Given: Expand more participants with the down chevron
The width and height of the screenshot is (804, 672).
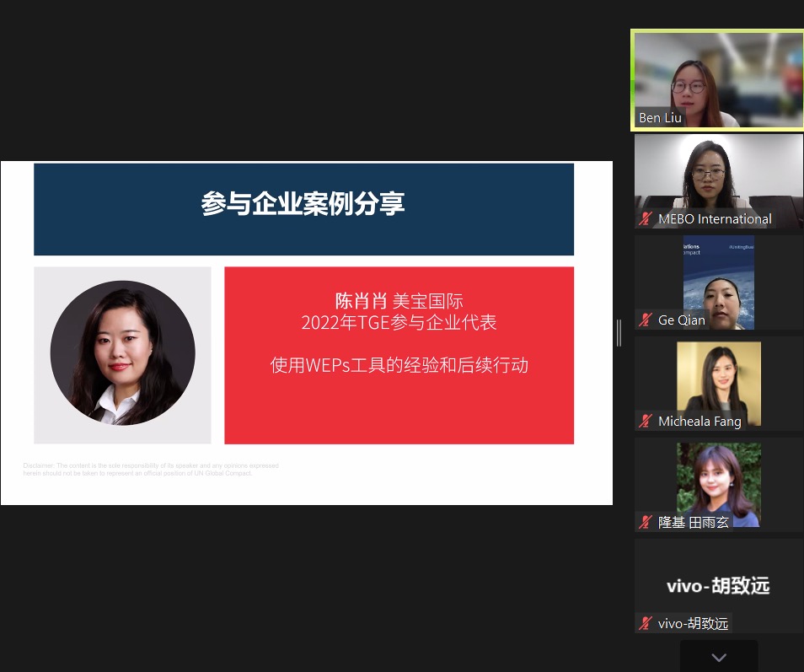Looking at the screenshot, I should 718,657.
